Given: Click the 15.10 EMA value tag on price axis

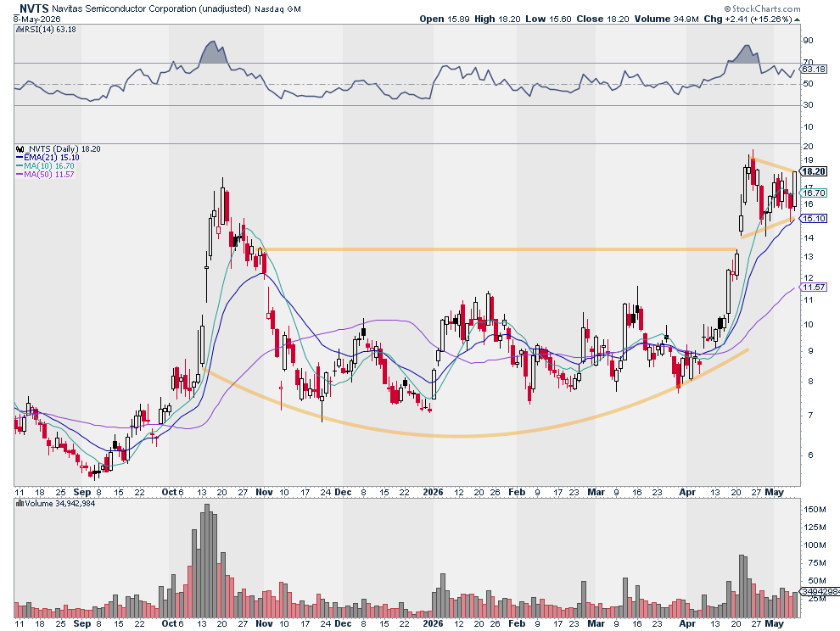Looking at the screenshot, I should 815,219.
